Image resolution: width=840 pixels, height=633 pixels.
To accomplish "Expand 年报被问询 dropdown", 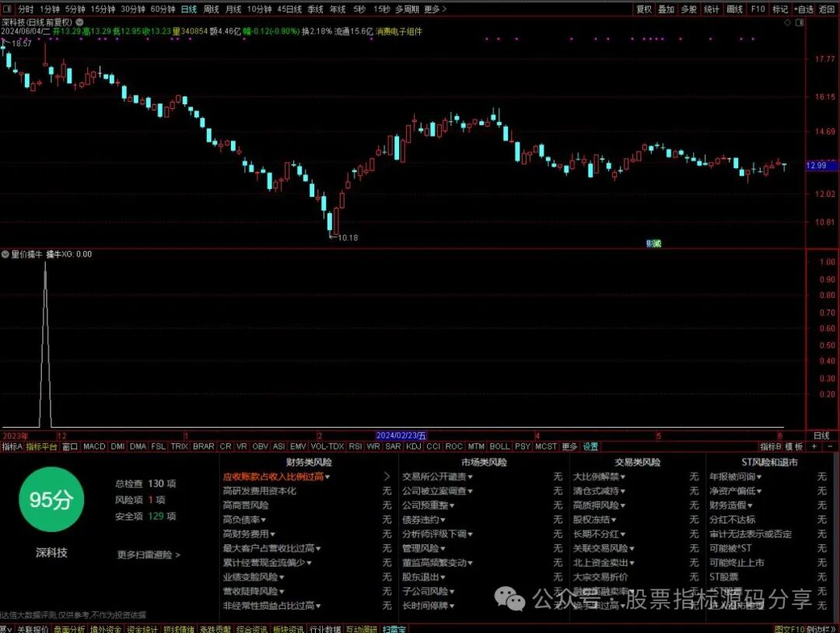I will click(759, 476).
